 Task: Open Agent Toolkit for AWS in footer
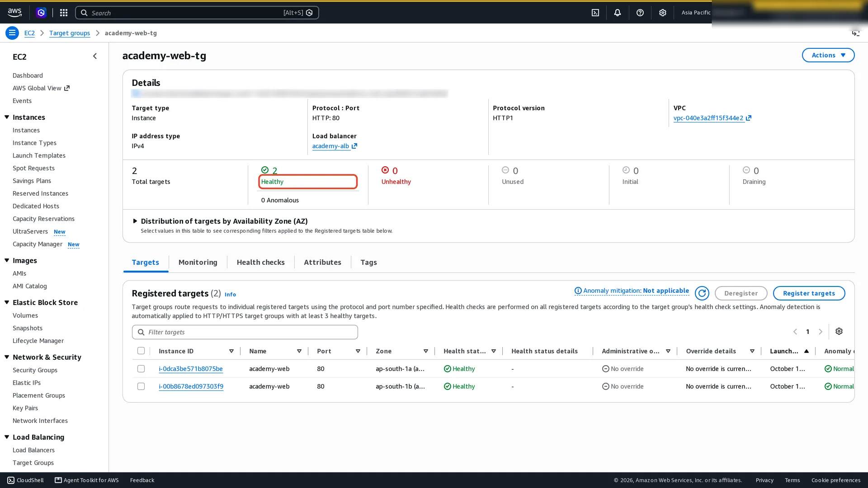[x=87, y=480]
